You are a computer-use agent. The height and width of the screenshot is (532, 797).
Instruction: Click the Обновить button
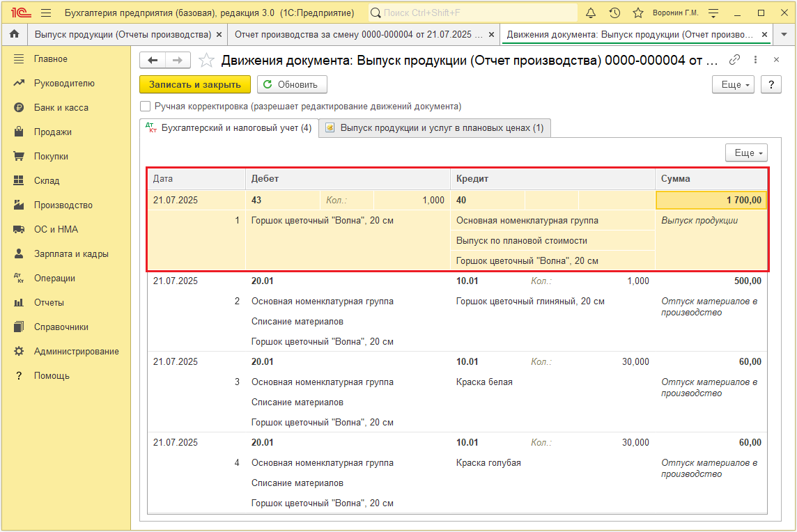click(x=292, y=85)
